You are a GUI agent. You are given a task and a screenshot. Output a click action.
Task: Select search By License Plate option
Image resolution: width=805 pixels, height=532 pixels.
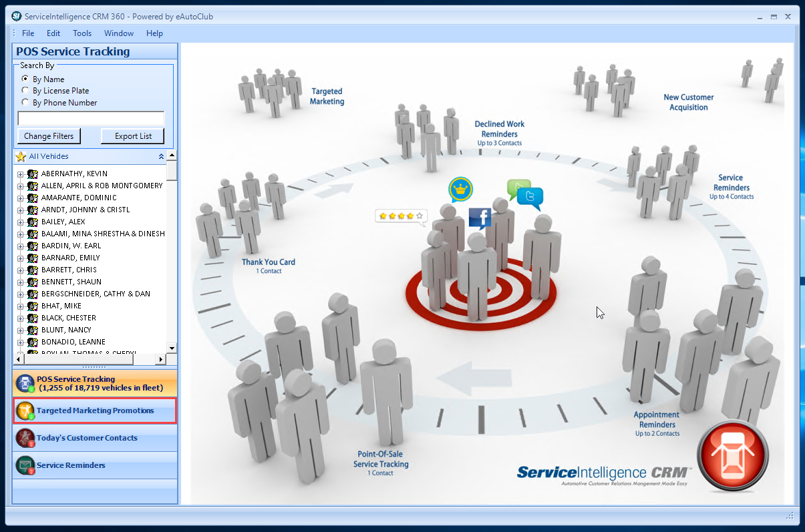pos(25,91)
